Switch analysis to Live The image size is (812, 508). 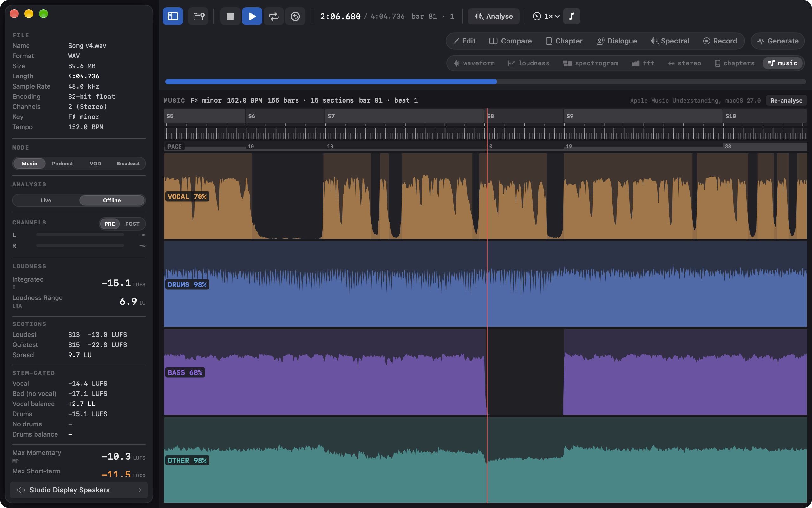click(46, 200)
